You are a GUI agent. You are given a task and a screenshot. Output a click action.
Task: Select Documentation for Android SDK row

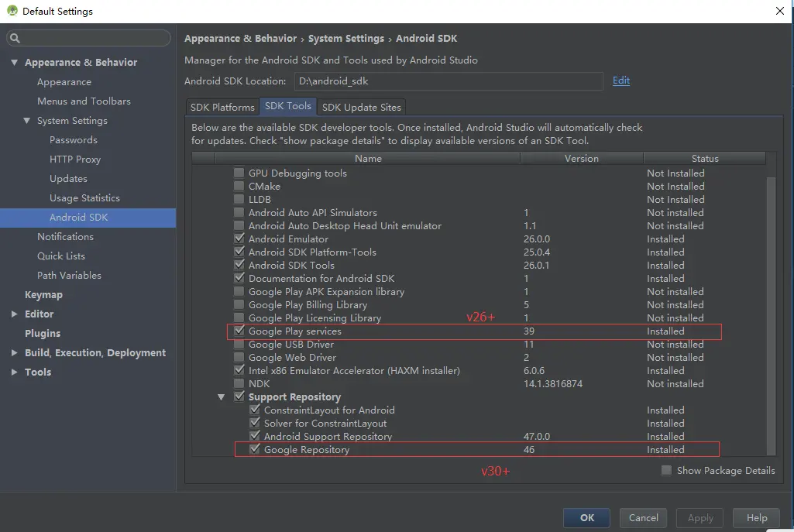(321, 279)
